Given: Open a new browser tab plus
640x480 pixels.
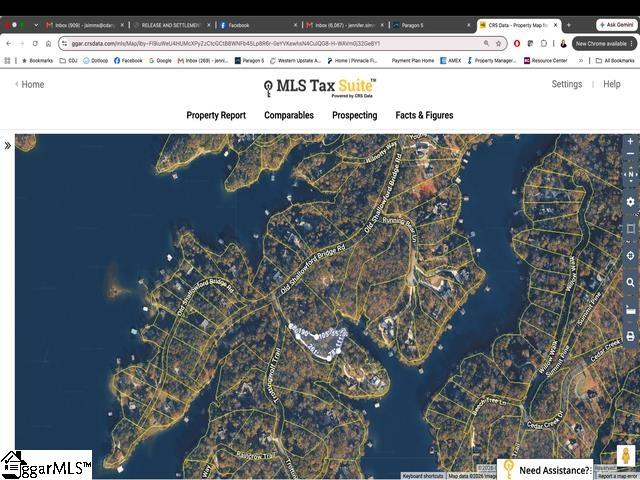Looking at the screenshot, I should pos(569,25).
